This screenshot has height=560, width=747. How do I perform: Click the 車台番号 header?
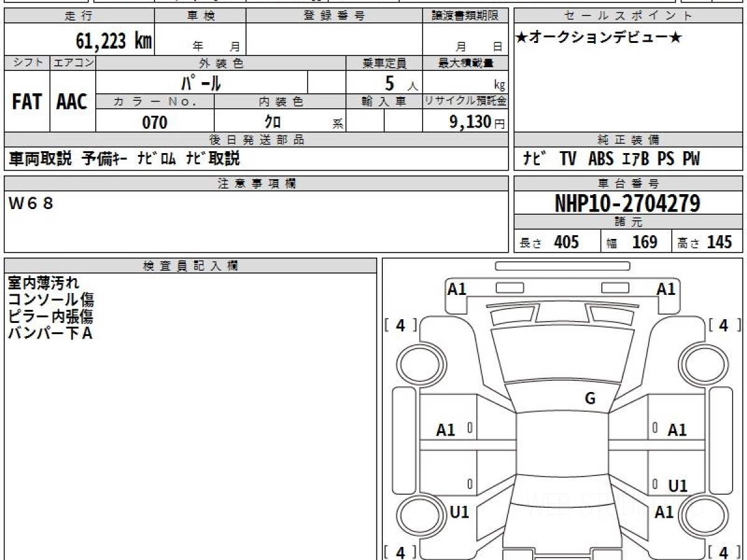(628, 183)
